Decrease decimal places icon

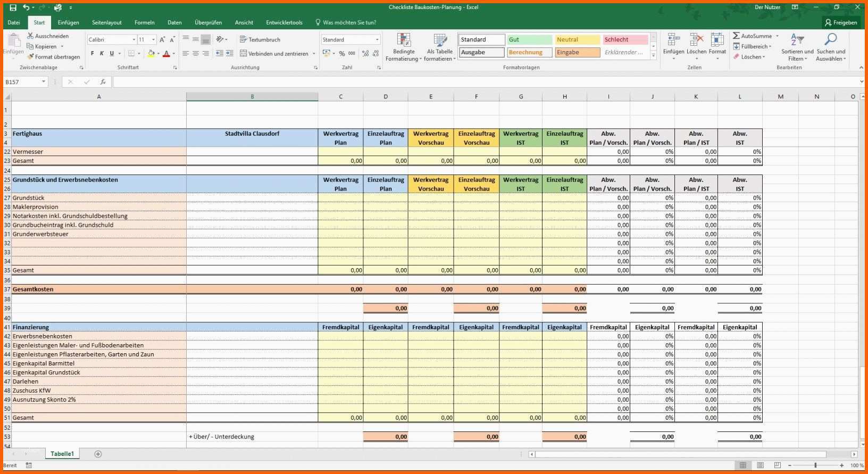coord(375,53)
